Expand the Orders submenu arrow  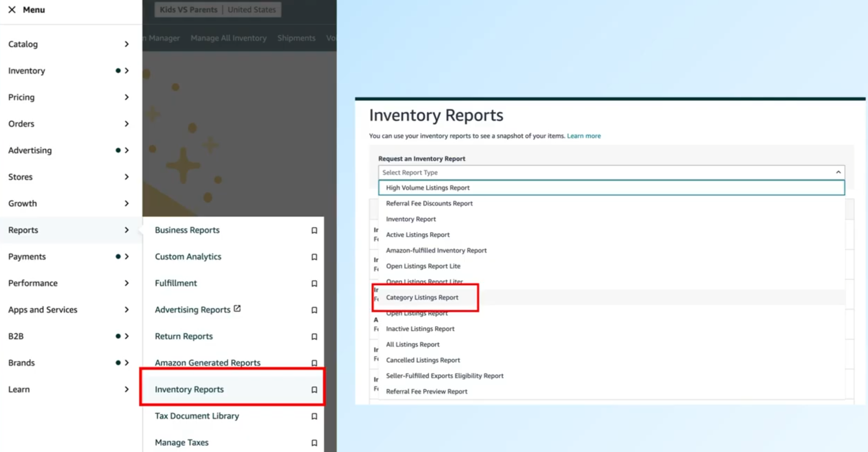pos(127,124)
